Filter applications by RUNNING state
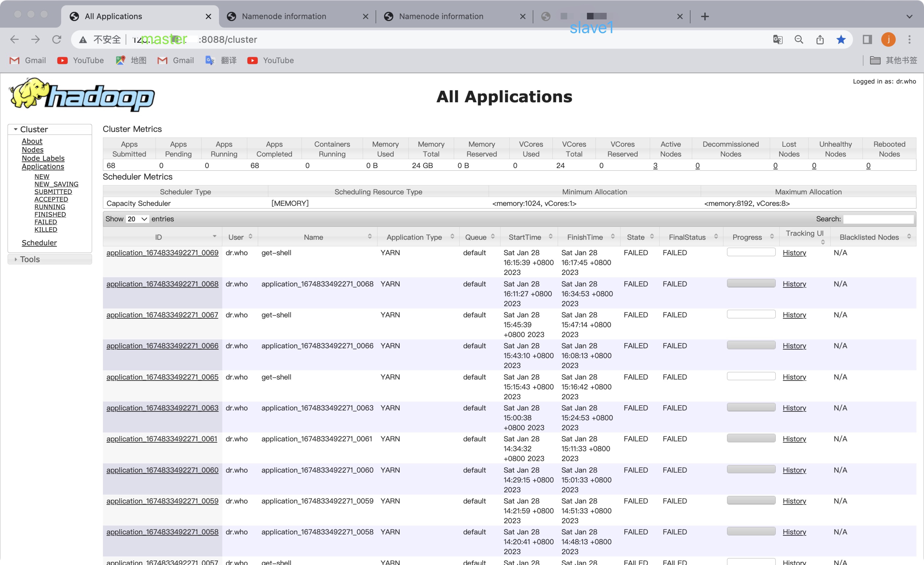 [x=50, y=207]
